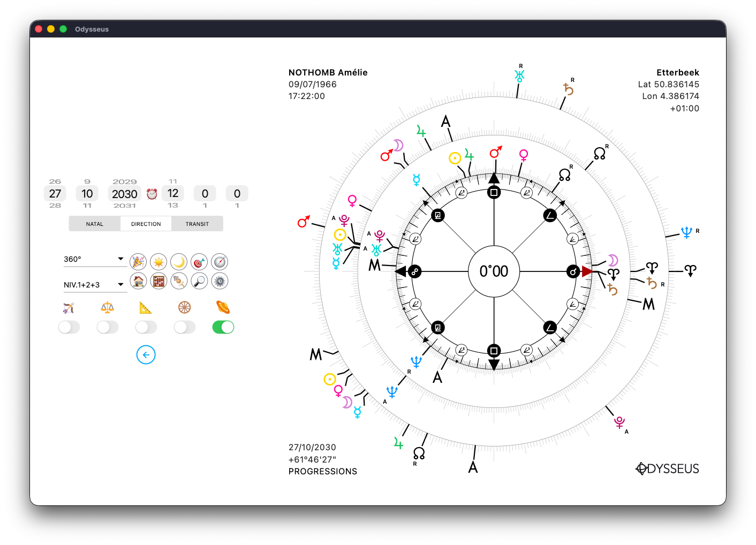Click the house icon button
Viewport: 756px width, 545px height.
(138, 281)
